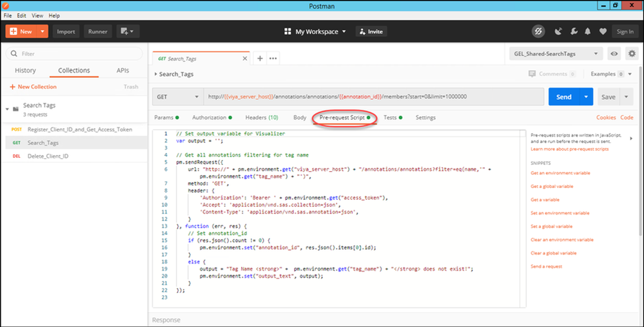The width and height of the screenshot is (644, 327).
Task: Open the notifications bell
Action: tap(587, 31)
